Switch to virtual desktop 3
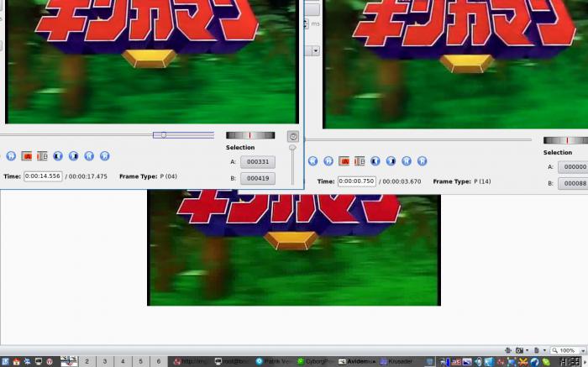This screenshot has width=588, height=367. point(105,361)
